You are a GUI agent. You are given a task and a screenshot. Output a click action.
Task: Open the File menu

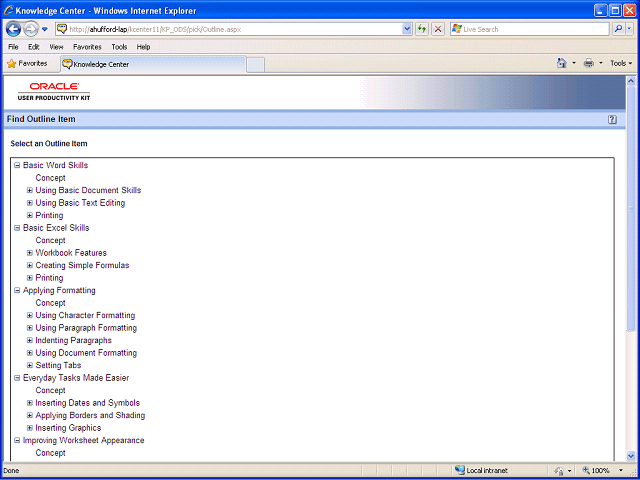pyautogui.click(x=13, y=47)
